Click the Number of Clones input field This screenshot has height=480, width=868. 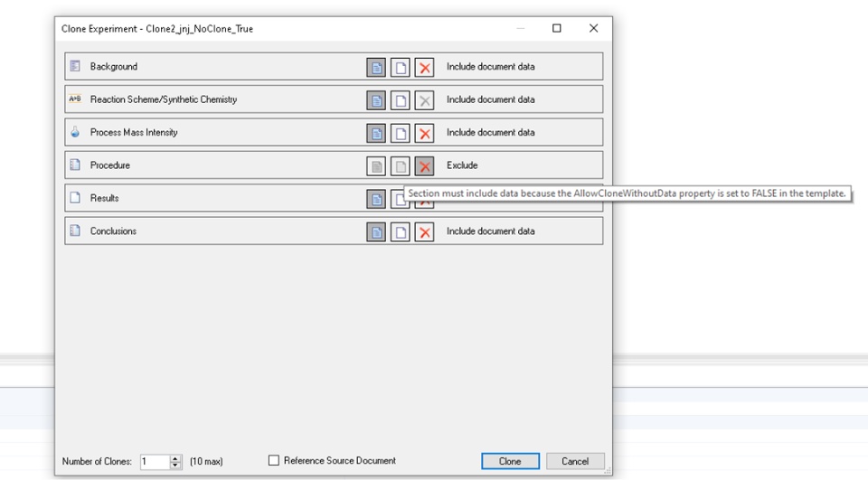[155, 462]
